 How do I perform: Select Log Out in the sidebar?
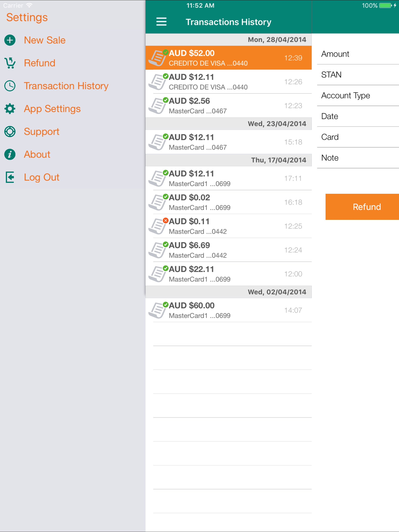pyautogui.click(x=41, y=177)
